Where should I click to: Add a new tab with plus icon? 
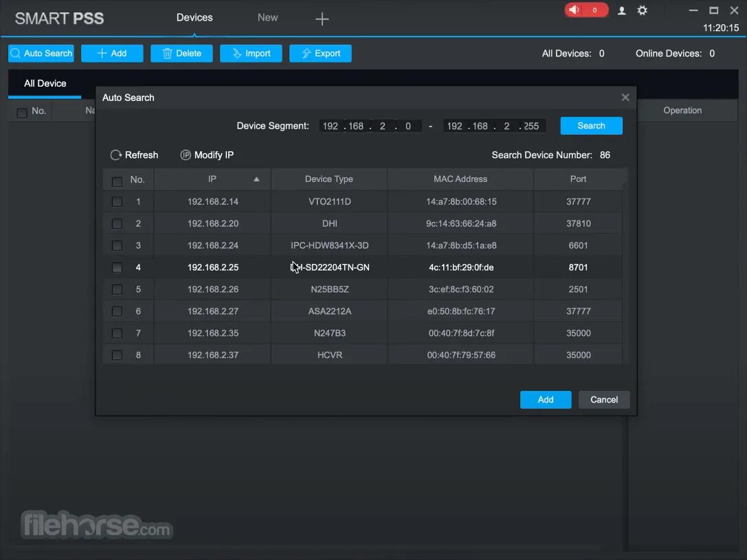(322, 19)
